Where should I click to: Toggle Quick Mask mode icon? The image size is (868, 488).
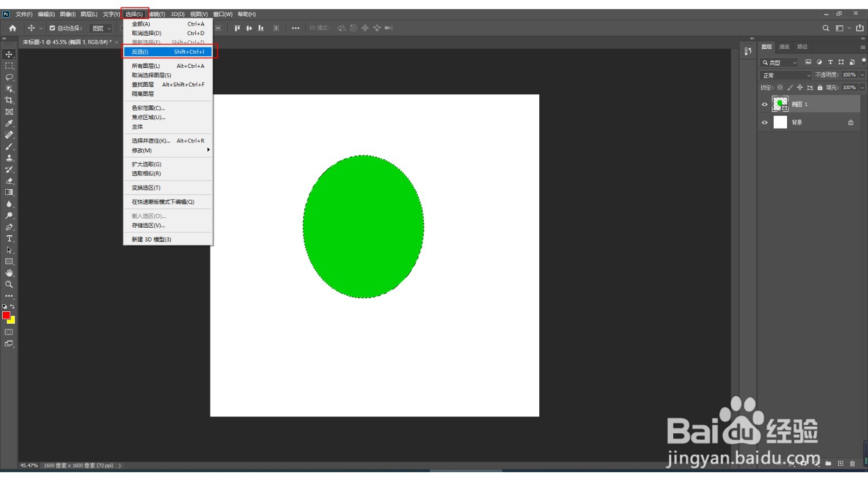point(9,332)
